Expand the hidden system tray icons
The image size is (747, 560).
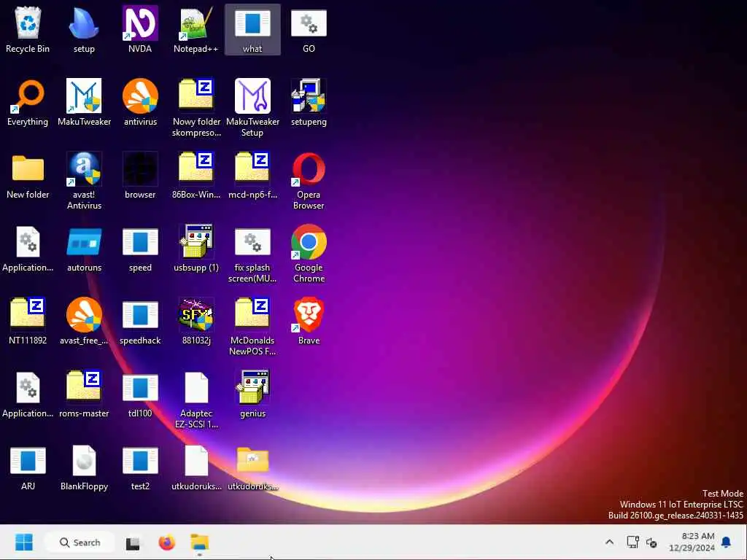(609, 542)
